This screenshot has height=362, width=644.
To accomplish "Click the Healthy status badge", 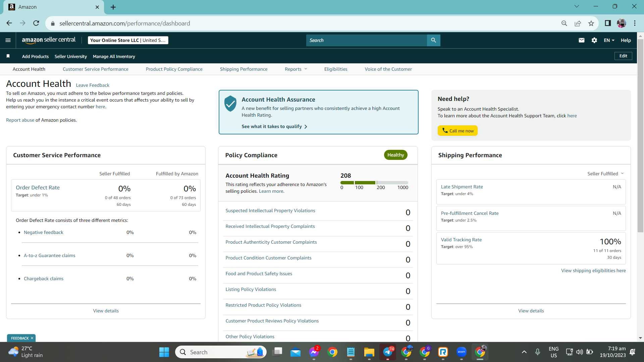I will (x=395, y=155).
